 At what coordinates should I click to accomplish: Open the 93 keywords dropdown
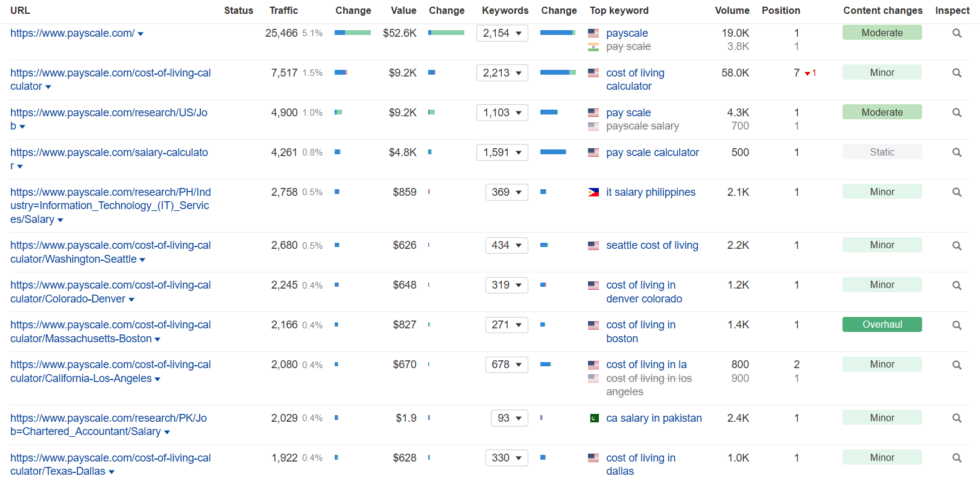[510, 418]
